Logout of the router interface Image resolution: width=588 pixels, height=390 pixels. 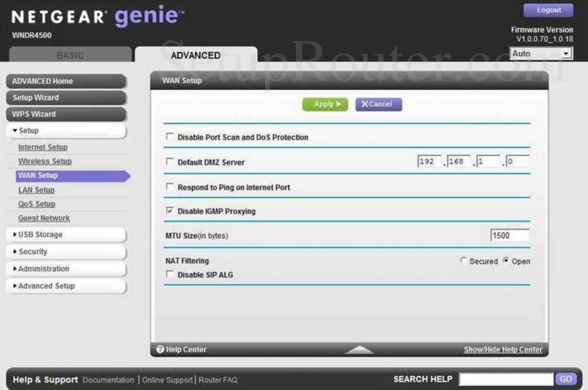tap(548, 10)
